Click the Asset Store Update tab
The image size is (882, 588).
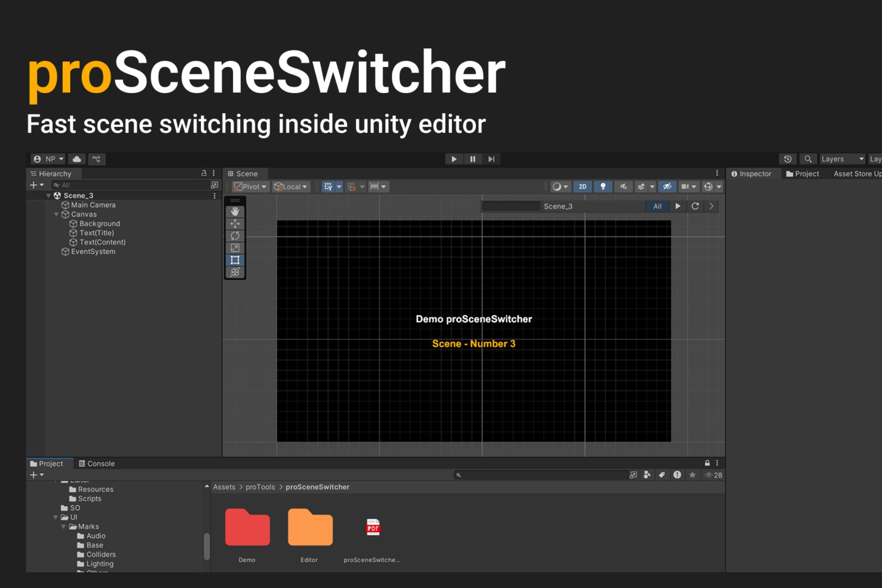(857, 173)
